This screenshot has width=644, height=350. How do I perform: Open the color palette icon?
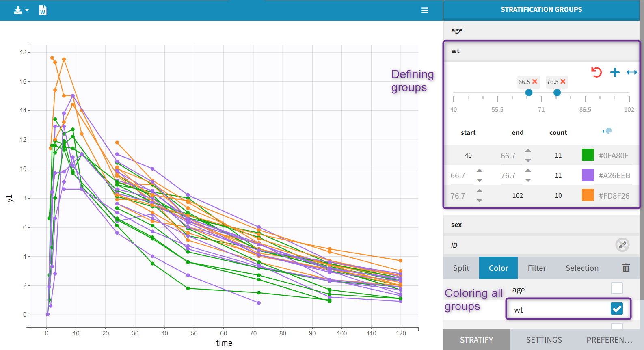click(x=607, y=131)
